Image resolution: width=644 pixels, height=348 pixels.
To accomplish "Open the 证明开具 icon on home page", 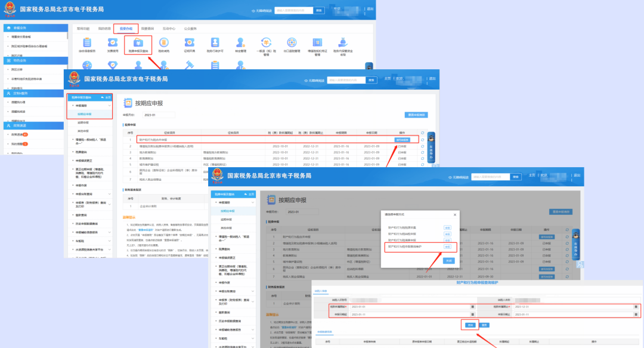I will coord(190,43).
